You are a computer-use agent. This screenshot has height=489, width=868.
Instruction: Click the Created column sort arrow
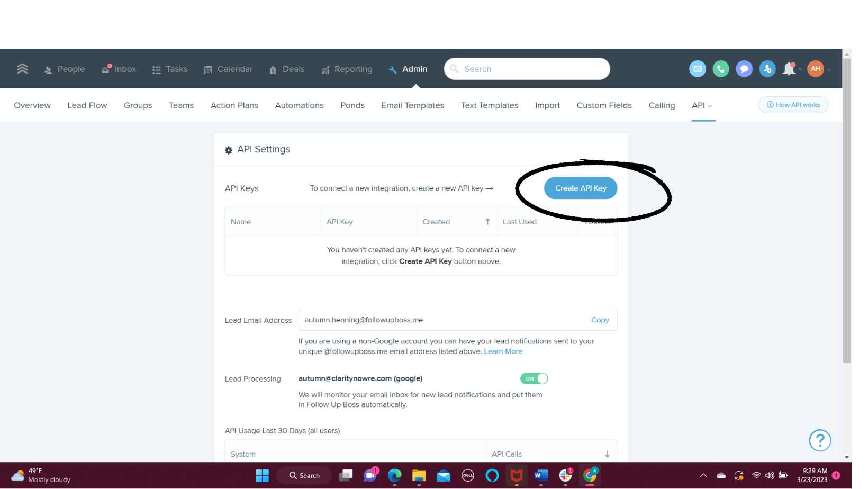[487, 222]
